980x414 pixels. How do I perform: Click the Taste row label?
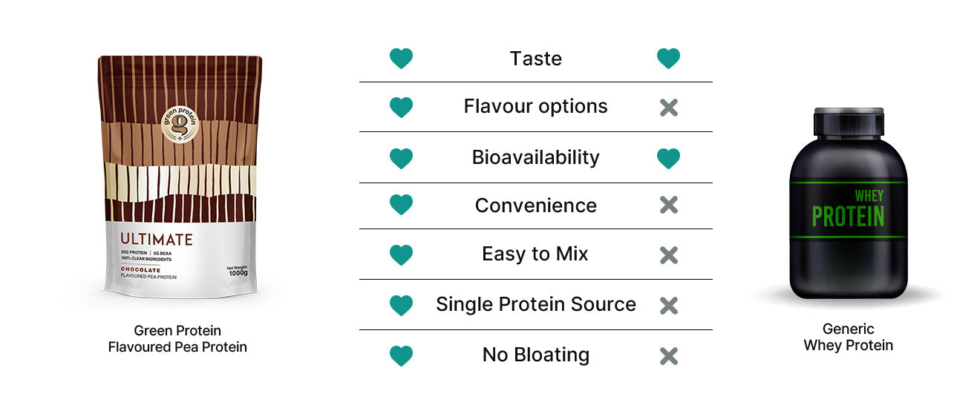click(x=535, y=59)
